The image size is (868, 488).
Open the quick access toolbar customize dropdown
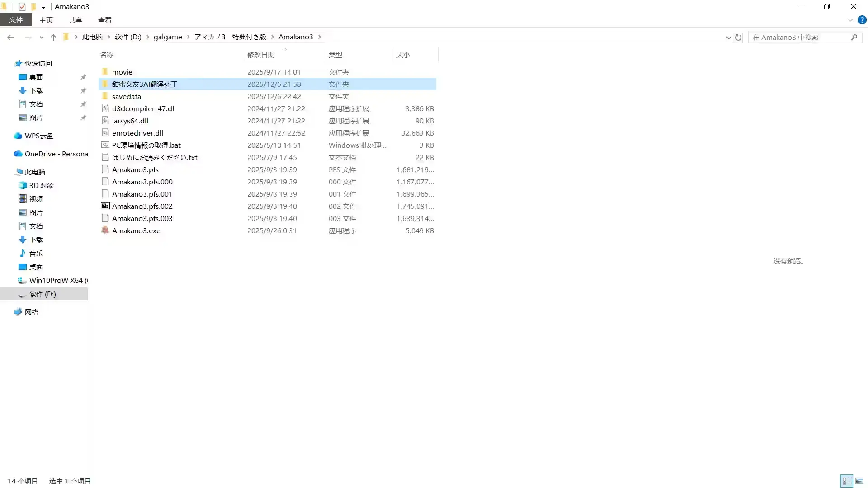click(43, 7)
